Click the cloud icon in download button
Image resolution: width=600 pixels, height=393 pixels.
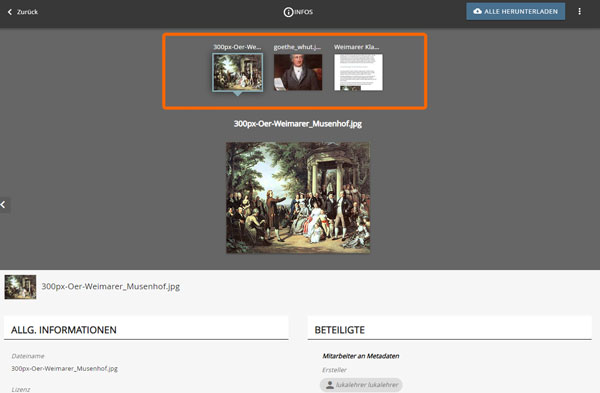click(x=477, y=11)
